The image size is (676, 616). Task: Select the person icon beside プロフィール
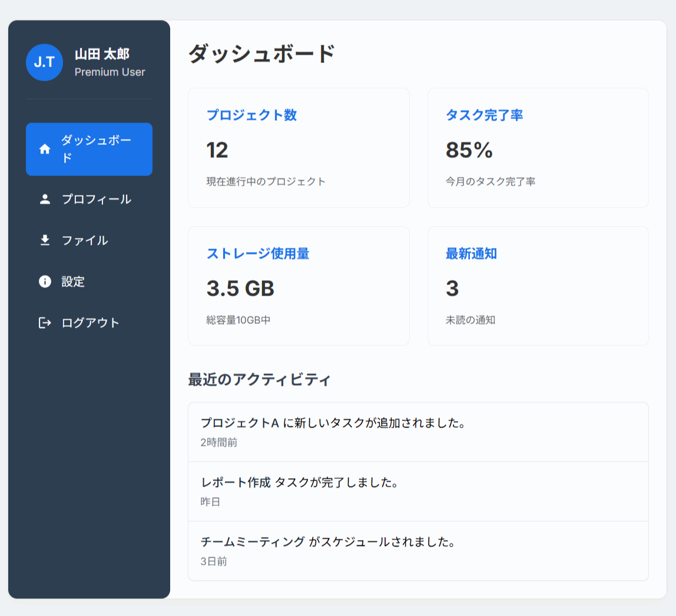click(45, 199)
